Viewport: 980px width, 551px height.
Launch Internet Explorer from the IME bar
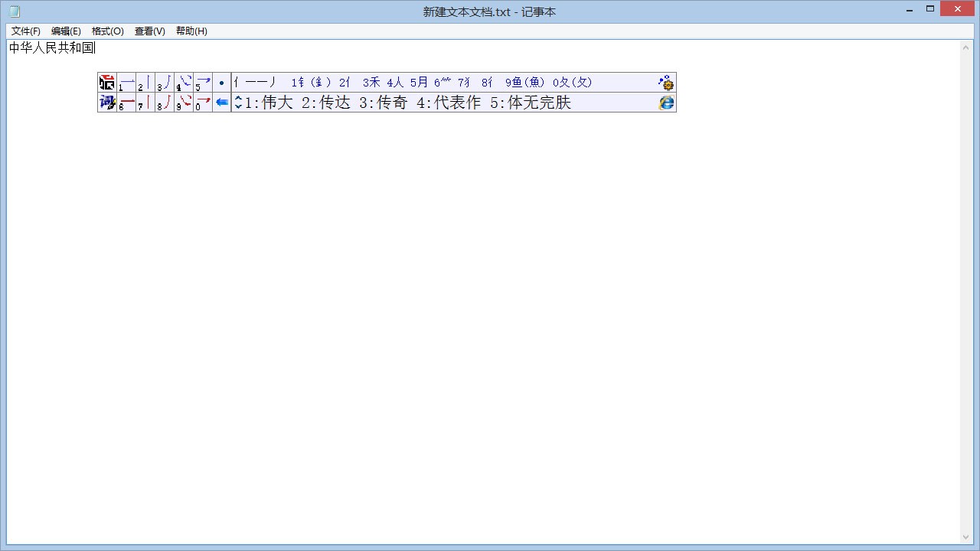[665, 103]
